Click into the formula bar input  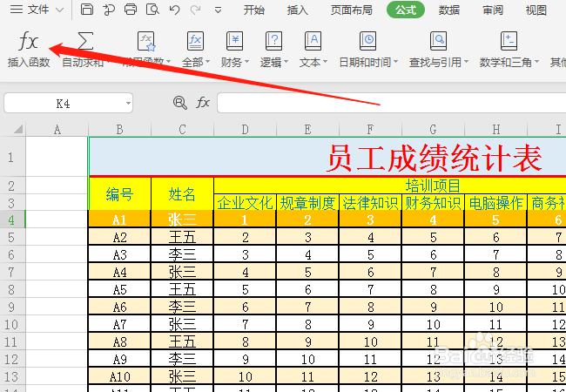391,104
